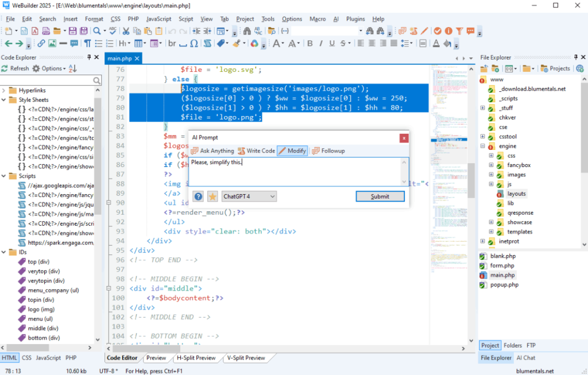Click the star favorites icon in AI Prompt
Screen dimensions: 588x375
[212, 196]
